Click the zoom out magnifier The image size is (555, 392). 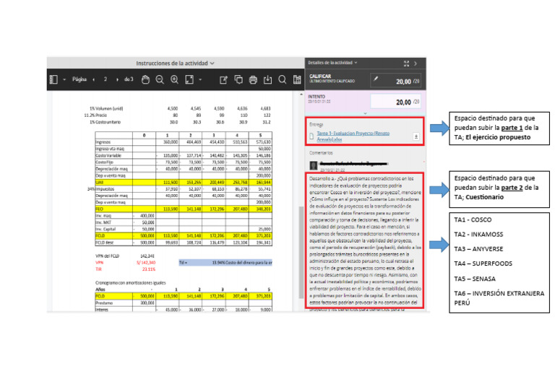[x=159, y=79]
